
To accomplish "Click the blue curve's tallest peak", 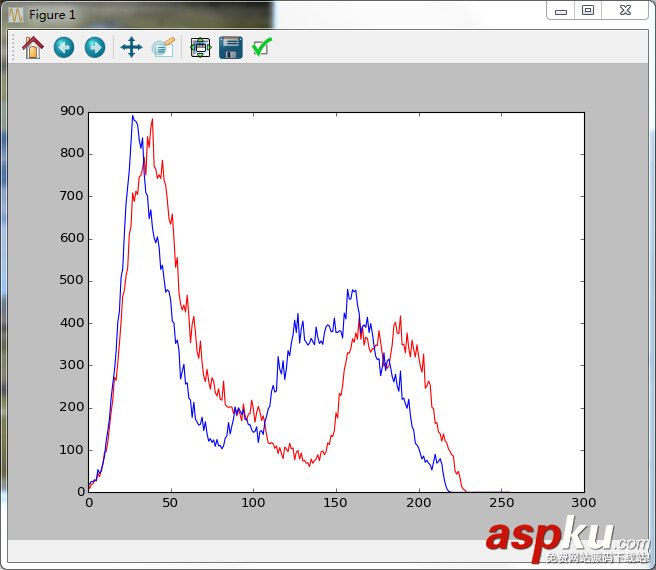I will [133, 116].
